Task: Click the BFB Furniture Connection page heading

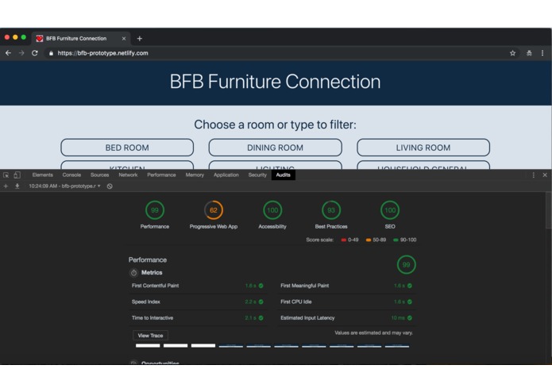Action: [275, 82]
